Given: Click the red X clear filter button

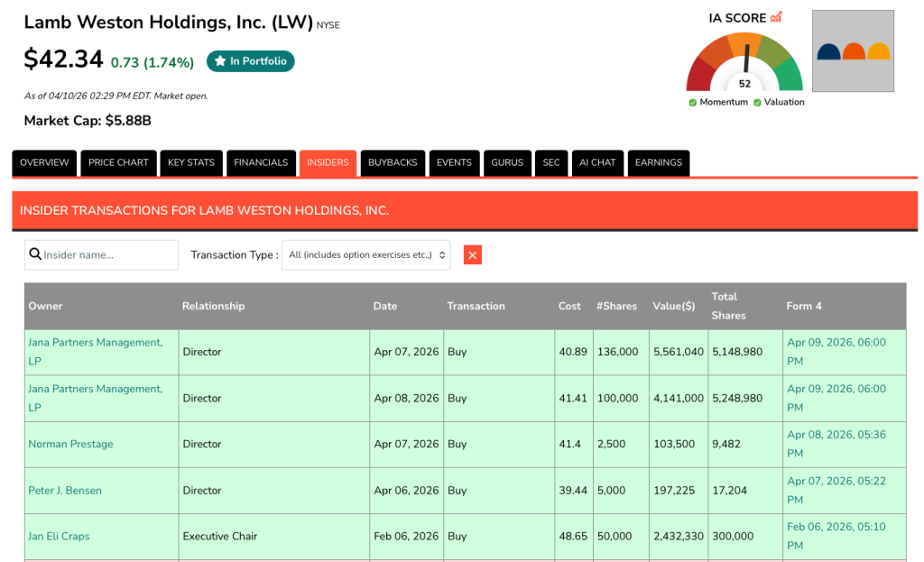Looking at the screenshot, I should point(473,255).
